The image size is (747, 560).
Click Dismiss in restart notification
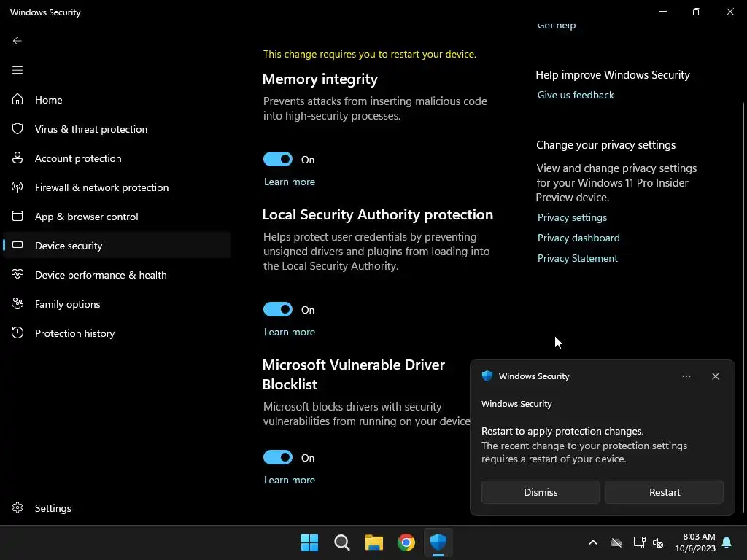point(541,492)
